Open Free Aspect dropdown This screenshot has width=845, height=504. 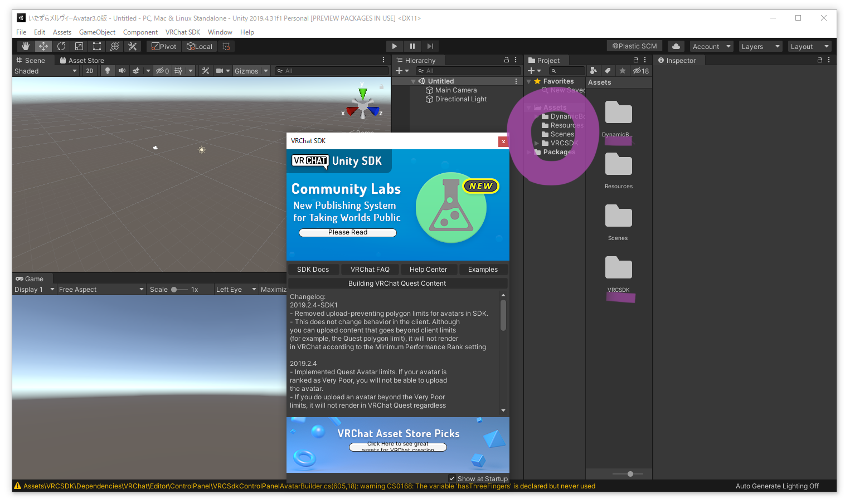[x=101, y=290]
